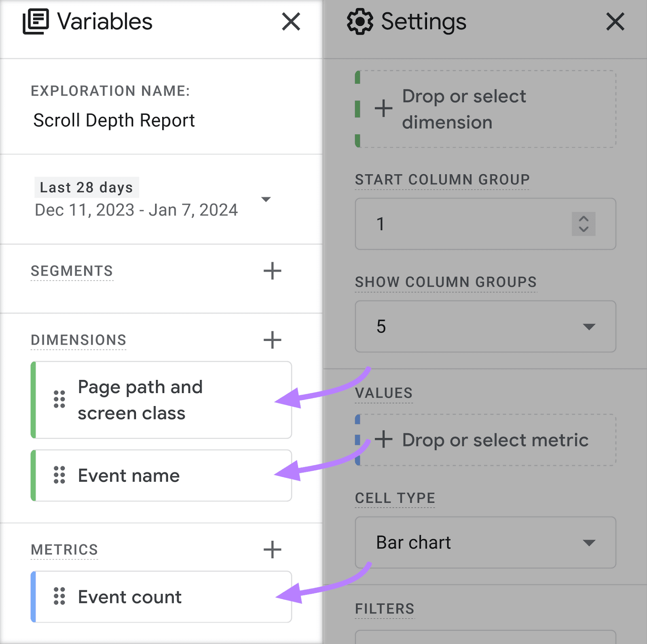Close the Settings panel
This screenshot has width=647, height=644.
[615, 22]
